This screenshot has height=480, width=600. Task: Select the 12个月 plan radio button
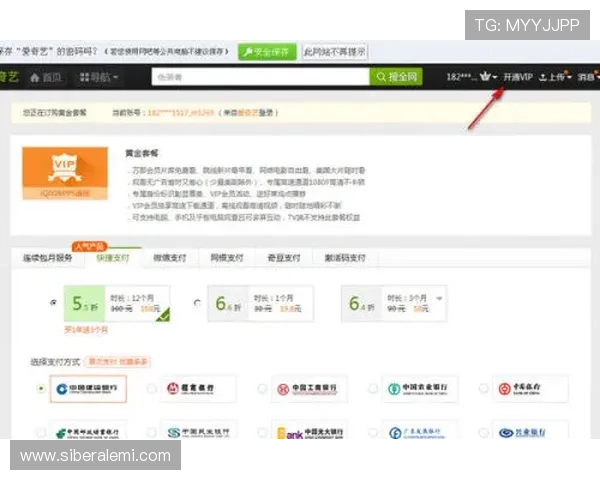click(53, 302)
